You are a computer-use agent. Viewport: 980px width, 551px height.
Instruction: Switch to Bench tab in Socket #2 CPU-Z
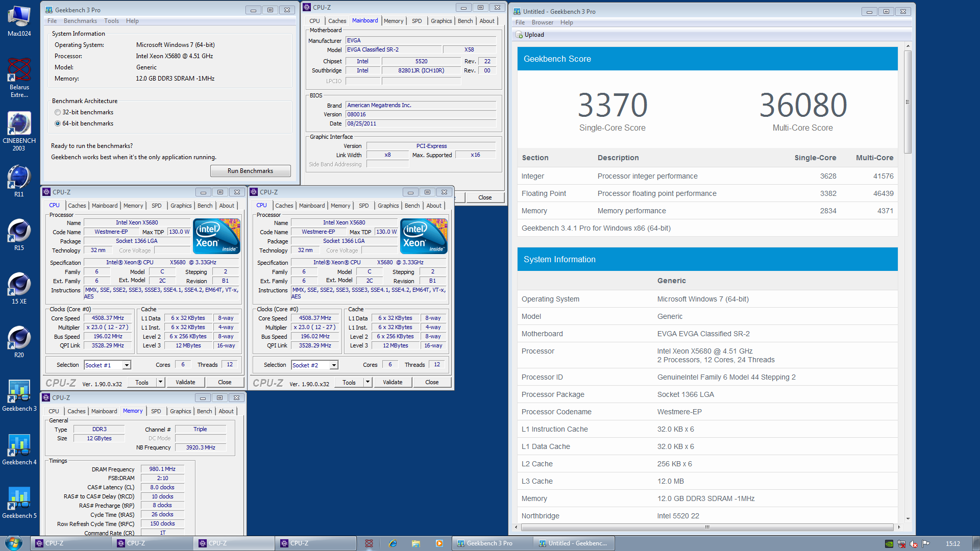[412, 206]
